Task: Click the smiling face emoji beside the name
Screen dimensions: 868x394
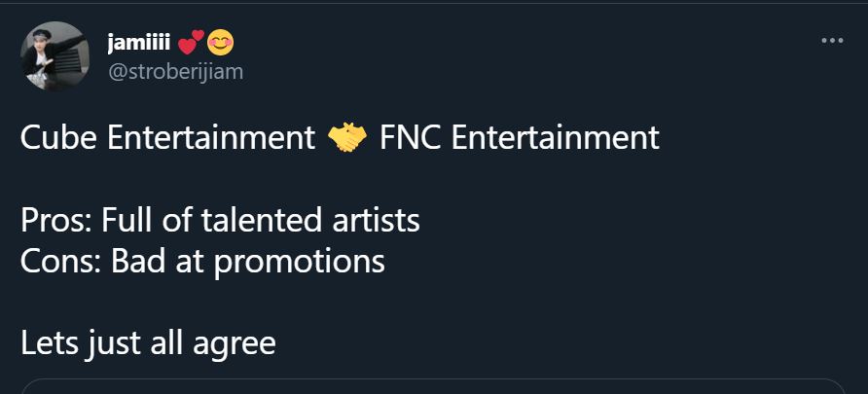Action: tap(220, 43)
